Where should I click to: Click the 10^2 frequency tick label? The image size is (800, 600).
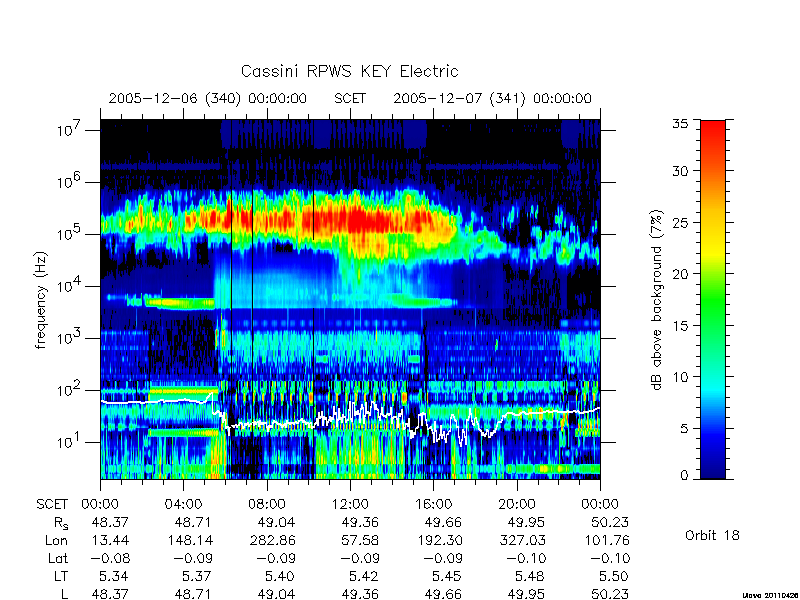69,389
